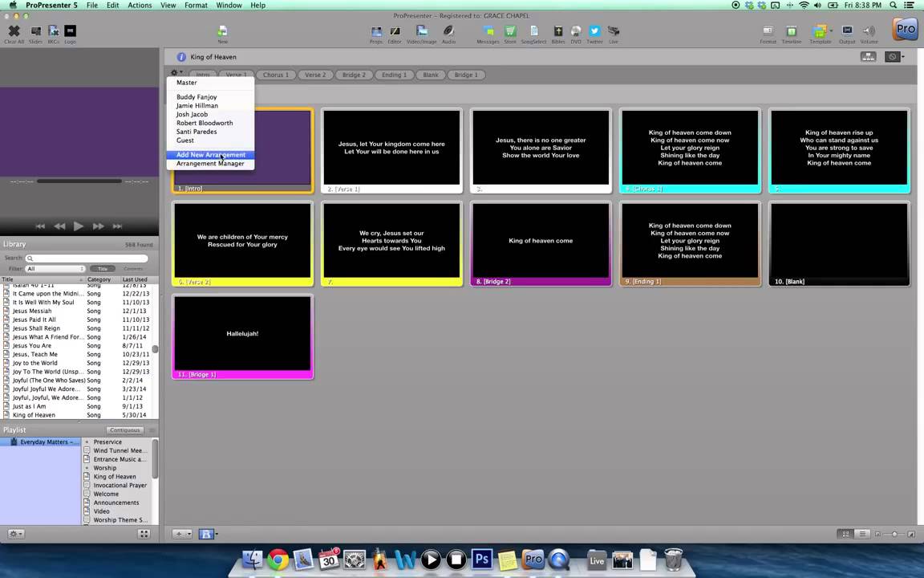Open the Editor tool

point(395,34)
